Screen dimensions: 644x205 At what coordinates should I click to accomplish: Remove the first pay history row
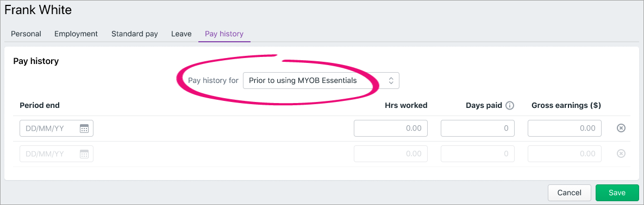(621, 129)
